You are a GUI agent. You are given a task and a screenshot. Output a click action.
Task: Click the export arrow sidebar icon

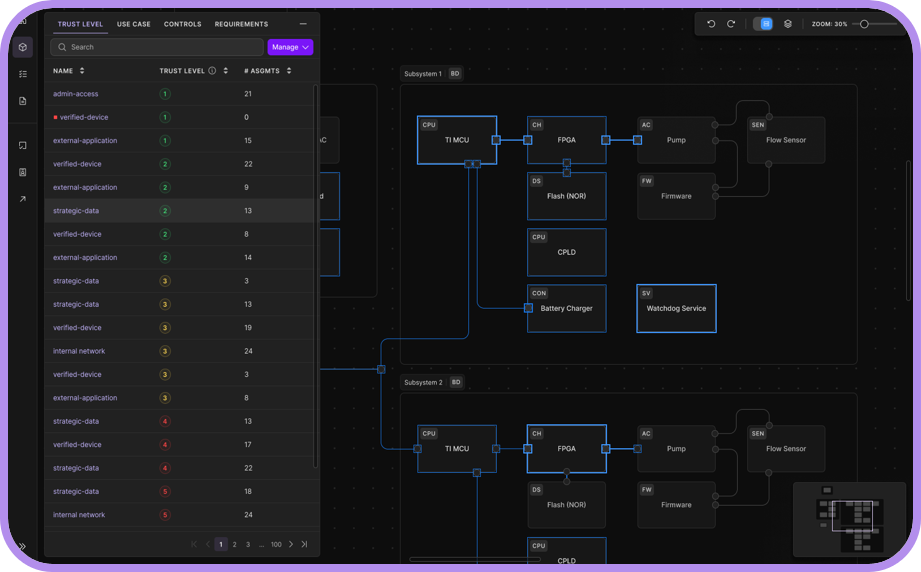(x=22, y=199)
